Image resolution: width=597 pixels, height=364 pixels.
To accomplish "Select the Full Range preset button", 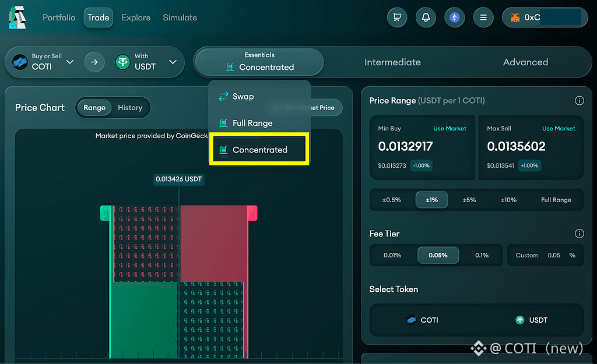I will [x=556, y=200].
